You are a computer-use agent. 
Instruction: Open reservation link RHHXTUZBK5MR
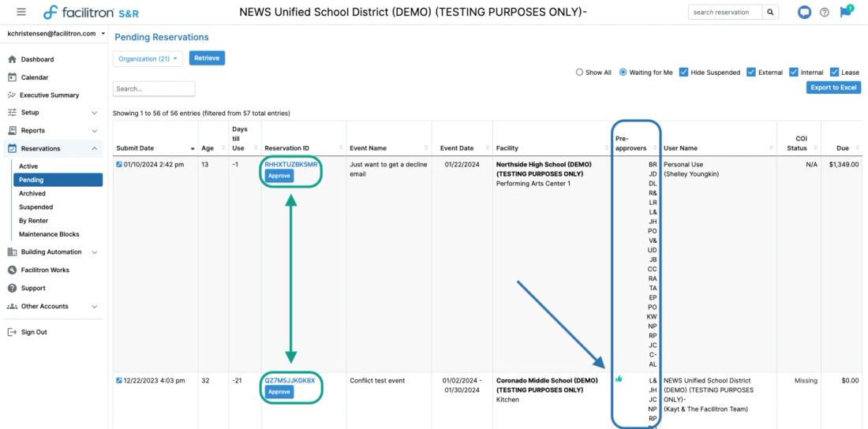[x=290, y=164]
